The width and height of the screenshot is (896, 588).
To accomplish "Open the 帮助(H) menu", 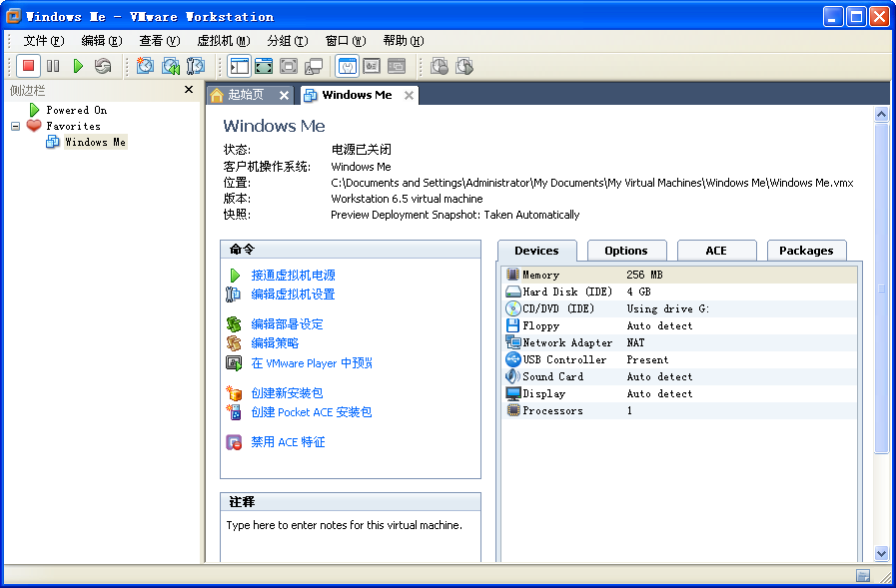I will [404, 41].
